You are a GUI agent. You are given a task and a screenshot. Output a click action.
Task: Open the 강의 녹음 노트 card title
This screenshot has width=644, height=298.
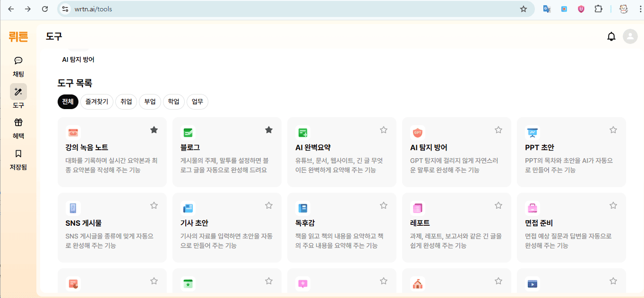pyautogui.click(x=87, y=147)
